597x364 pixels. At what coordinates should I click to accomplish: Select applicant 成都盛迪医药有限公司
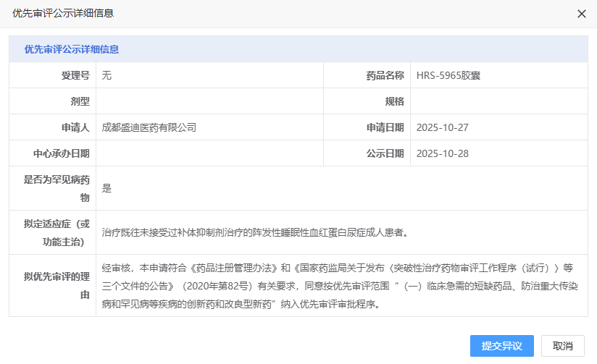pos(149,127)
